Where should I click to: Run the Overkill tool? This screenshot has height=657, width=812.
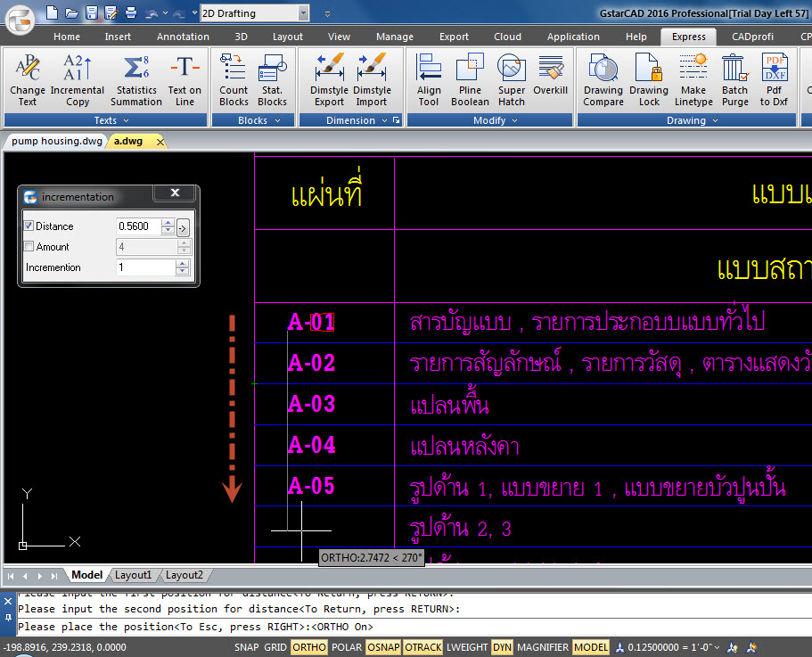[551, 75]
